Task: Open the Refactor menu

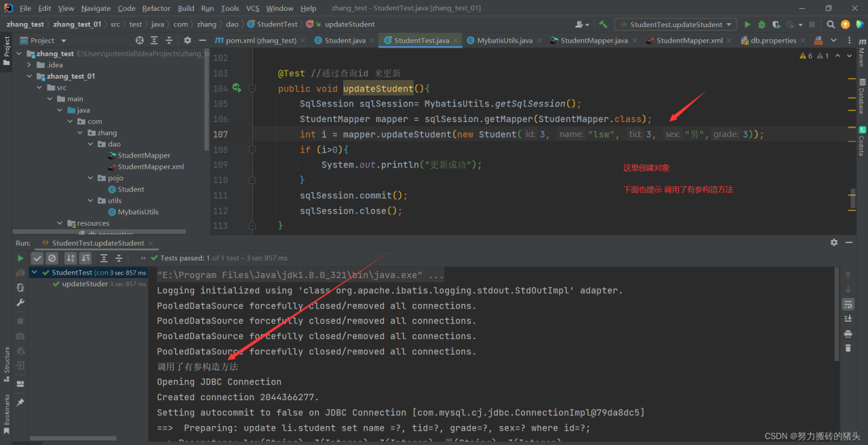Action: click(x=156, y=8)
